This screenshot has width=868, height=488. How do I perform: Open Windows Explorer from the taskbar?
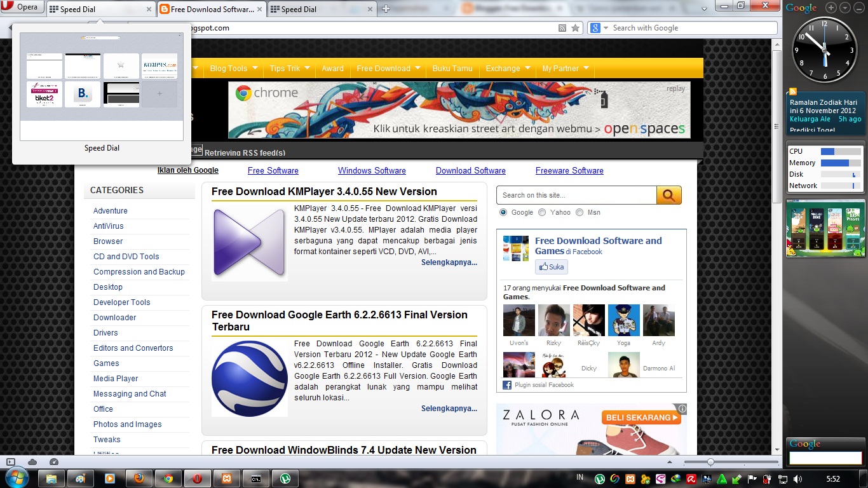(52, 478)
